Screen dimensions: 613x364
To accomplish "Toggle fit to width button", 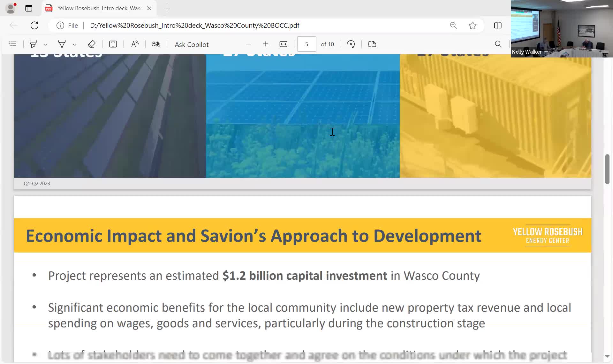I will coord(283,44).
